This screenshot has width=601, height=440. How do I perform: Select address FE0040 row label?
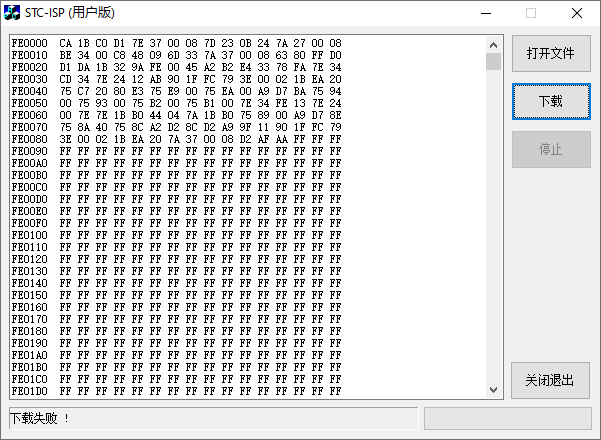coord(30,91)
